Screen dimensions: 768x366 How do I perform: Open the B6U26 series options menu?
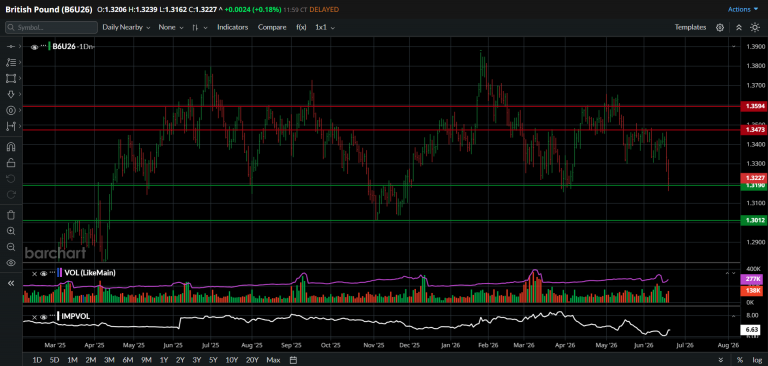(x=44, y=46)
